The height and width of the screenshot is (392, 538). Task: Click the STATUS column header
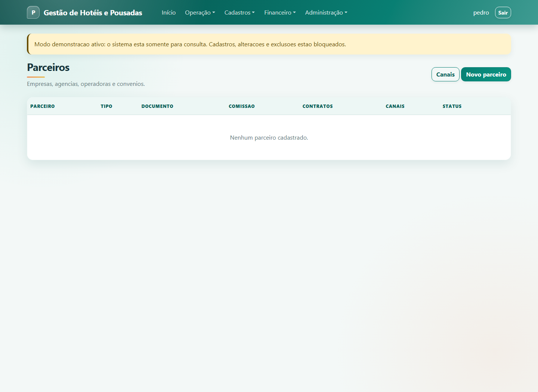click(x=452, y=106)
